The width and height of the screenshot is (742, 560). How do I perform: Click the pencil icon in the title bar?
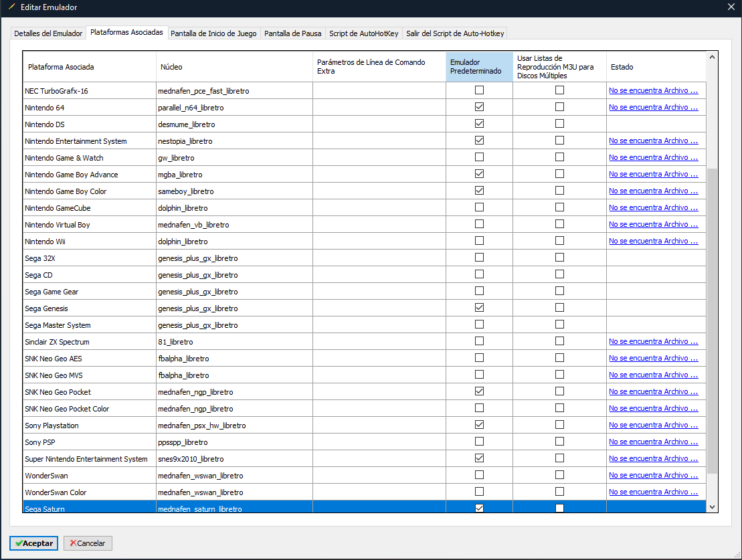tap(11, 7)
